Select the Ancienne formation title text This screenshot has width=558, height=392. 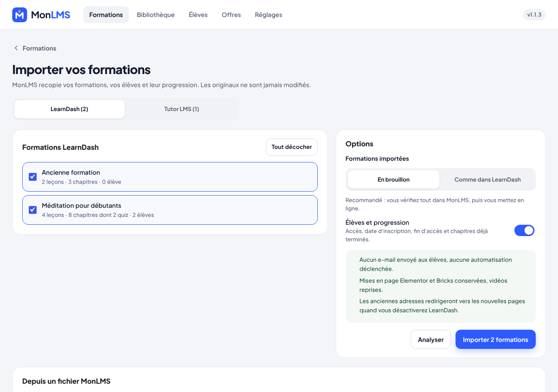pos(71,172)
